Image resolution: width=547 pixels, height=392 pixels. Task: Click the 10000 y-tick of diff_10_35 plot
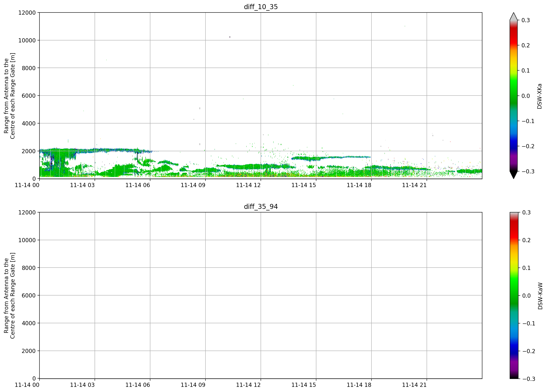click(x=27, y=40)
